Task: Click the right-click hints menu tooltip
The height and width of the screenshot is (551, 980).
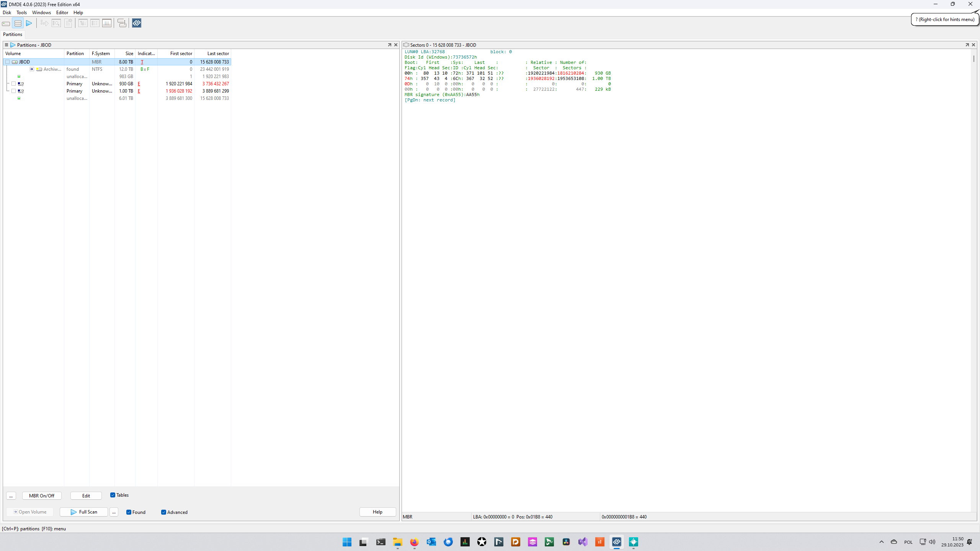Action: coord(945,20)
